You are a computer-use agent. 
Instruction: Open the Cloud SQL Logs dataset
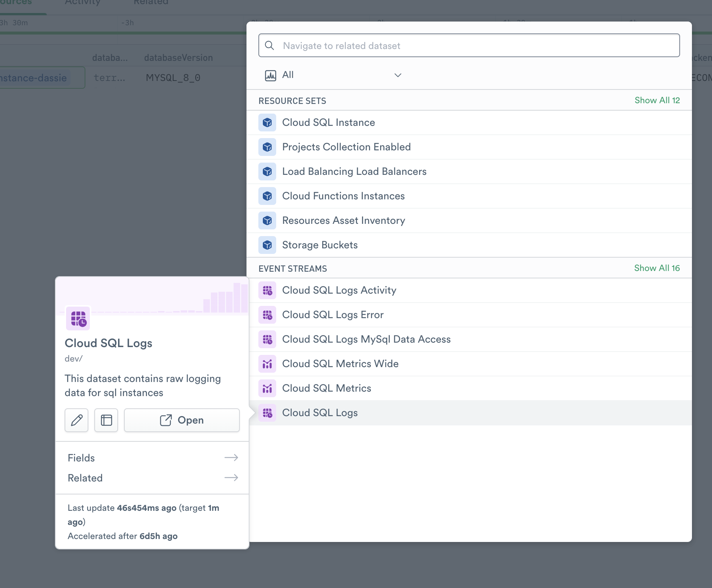coord(182,420)
